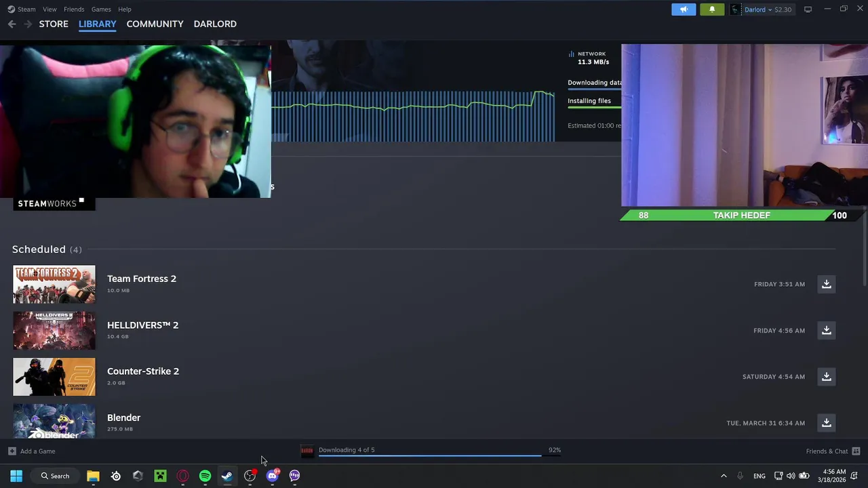Go to the STORE tab
The width and height of the screenshot is (868, 488).
[x=54, y=24]
